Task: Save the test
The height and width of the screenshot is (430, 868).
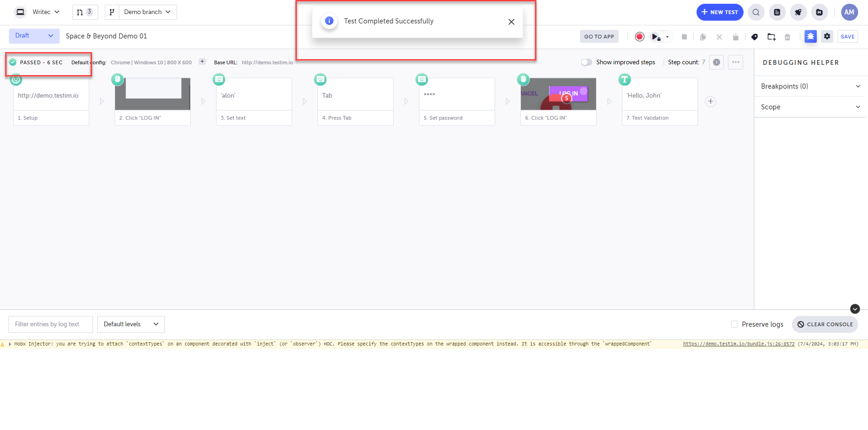Action: pyautogui.click(x=848, y=37)
